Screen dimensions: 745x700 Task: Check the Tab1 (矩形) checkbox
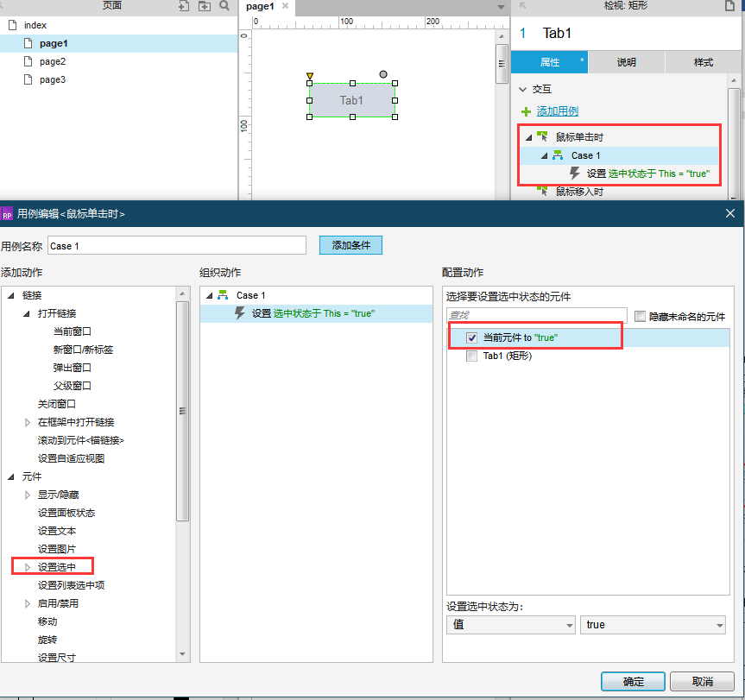471,356
